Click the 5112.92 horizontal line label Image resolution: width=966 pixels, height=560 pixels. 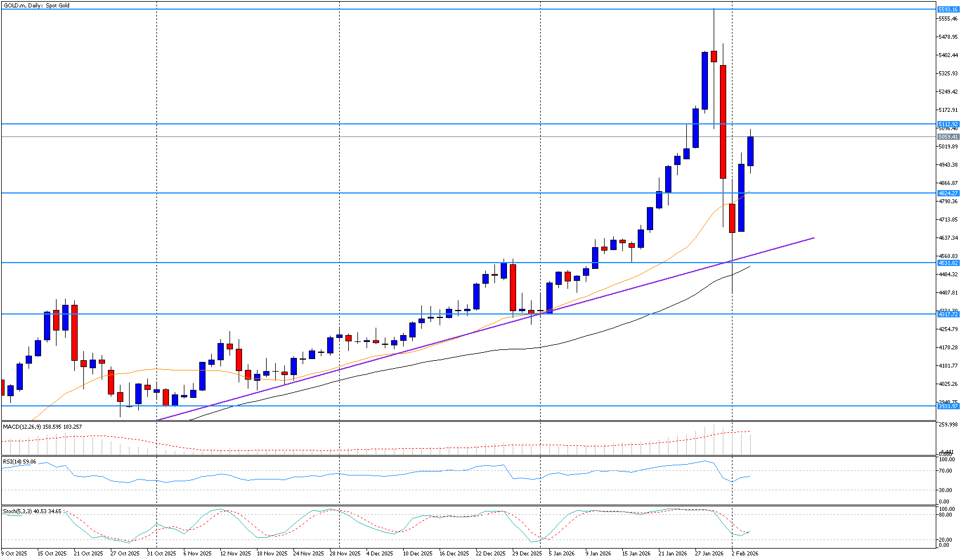(x=948, y=124)
